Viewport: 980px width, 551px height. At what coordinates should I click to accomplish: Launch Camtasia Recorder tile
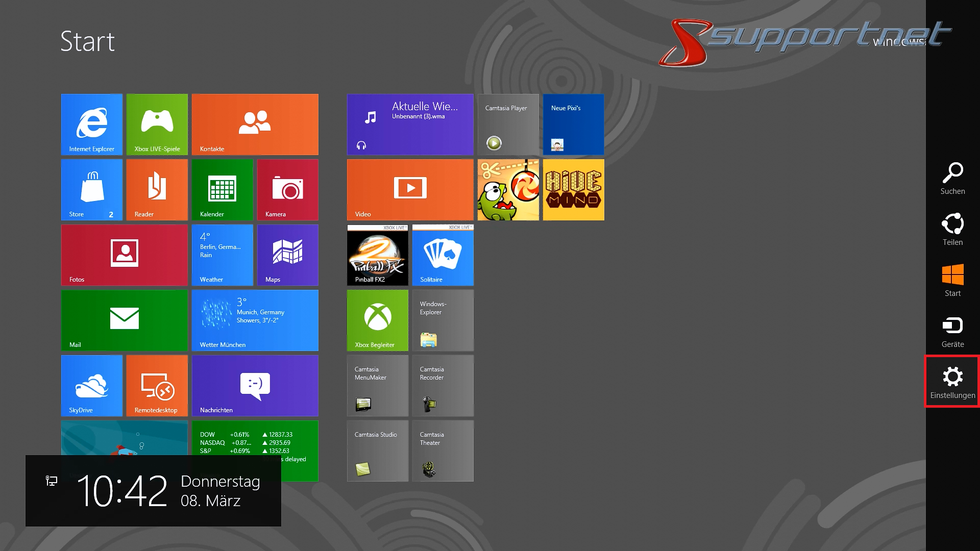443,386
